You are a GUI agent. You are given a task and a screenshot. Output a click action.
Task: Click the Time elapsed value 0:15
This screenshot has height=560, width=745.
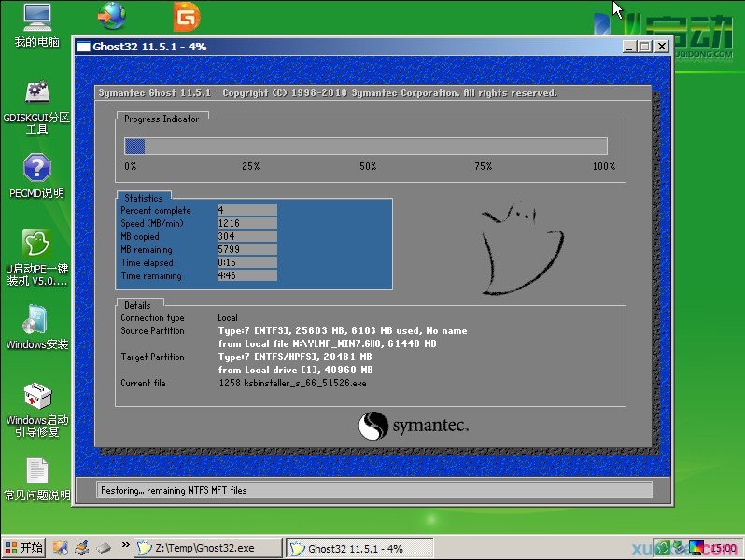247,262
